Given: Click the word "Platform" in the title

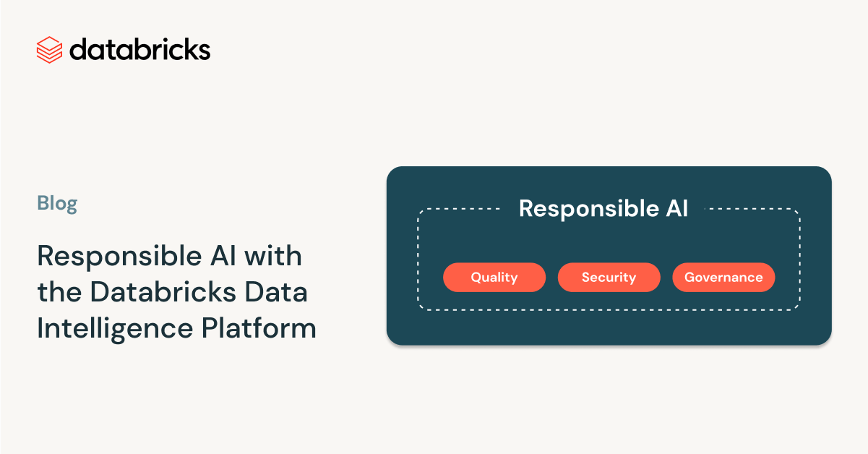Looking at the screenshot, I should point(259,329).
